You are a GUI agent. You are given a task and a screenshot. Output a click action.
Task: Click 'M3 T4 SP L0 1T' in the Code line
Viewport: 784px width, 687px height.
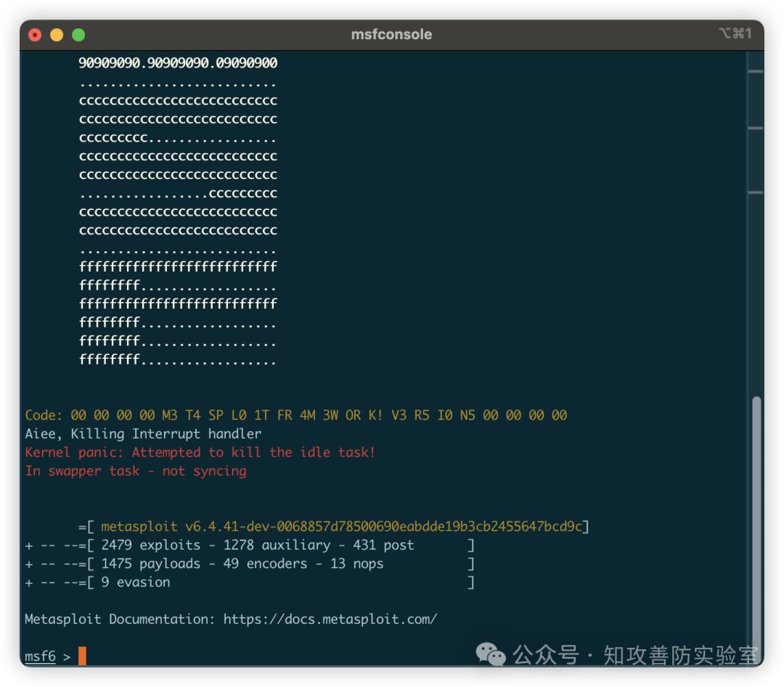pyautogui.click(x=216, y=415)
